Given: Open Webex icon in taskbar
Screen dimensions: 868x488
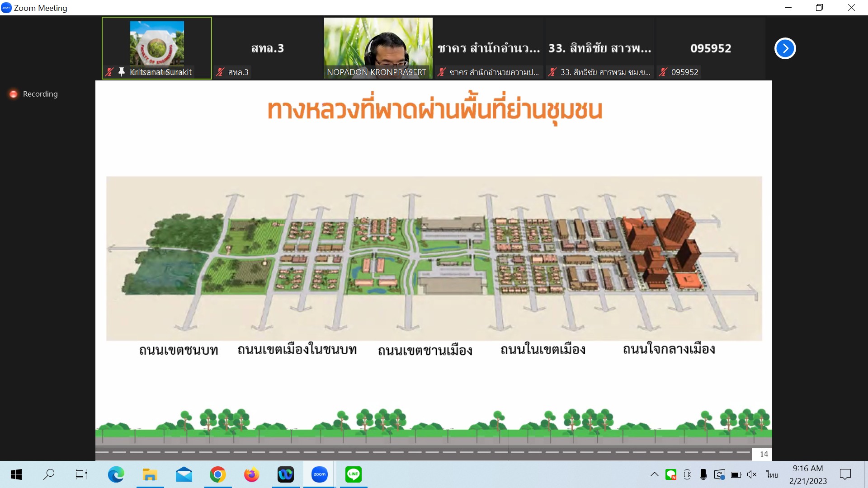Looking at the screenshot, I should 285,474.
